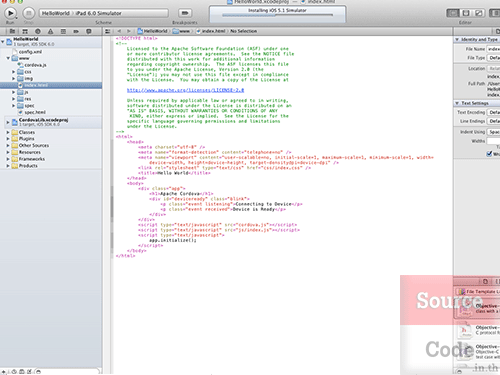Expand the Classes group

[8, 132]
